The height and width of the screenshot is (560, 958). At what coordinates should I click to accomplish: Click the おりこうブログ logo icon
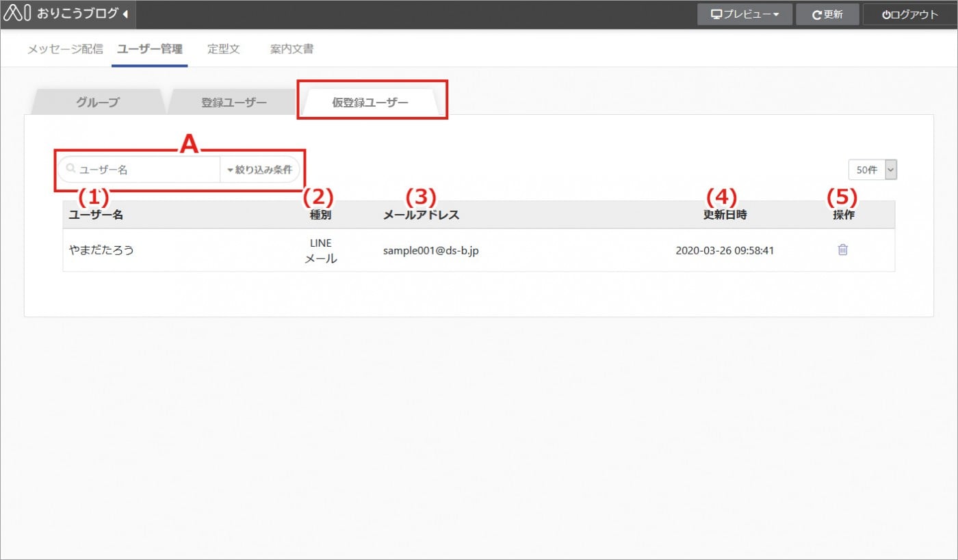click(18, 14)
